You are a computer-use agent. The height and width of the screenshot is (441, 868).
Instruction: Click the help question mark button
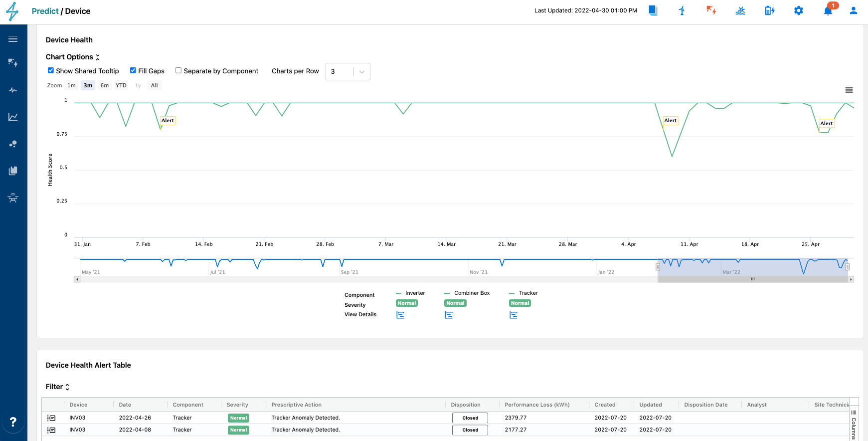click(13, 422)
